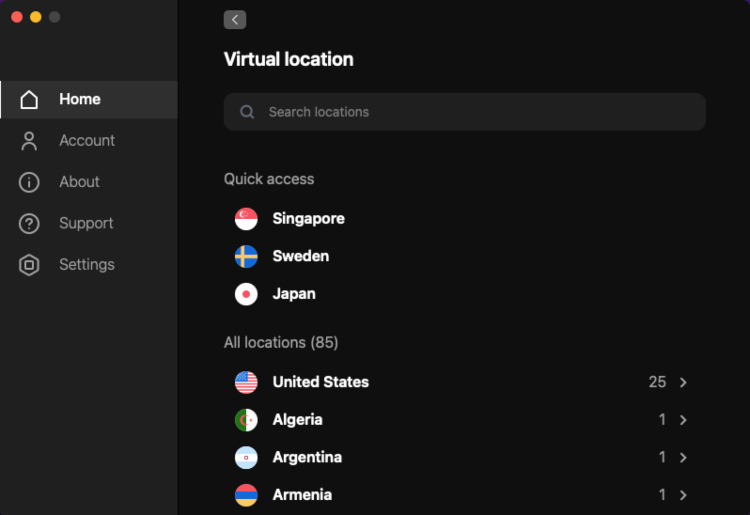The width and height of the screenshot is (750, 515).
Task: Click the Home house icon in sidebar
Action: [29, 99]
